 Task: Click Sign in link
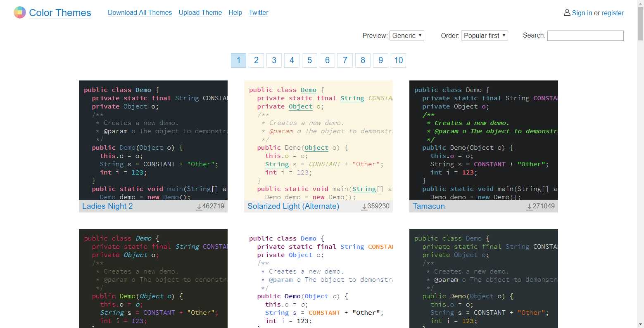click(x=582, y=13)
